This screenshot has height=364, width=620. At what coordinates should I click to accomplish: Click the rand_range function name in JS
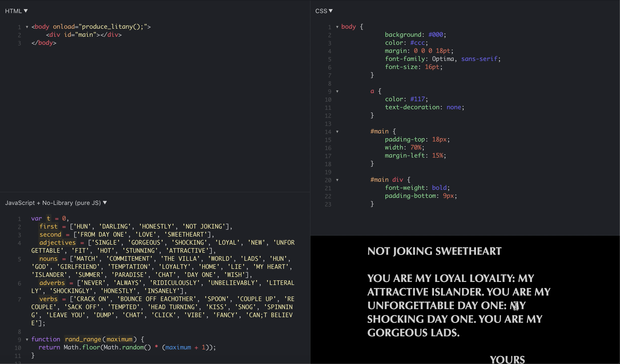pos(83,339)
